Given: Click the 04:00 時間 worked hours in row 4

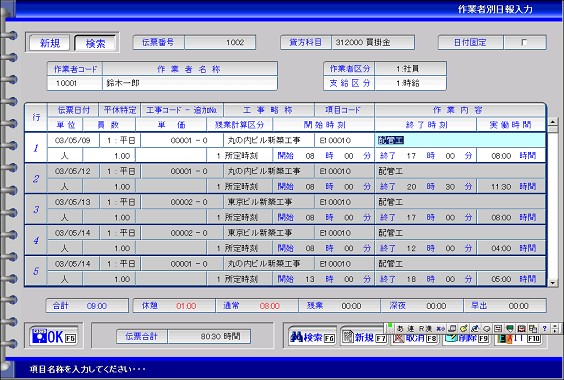Looking at the screenshot, I should 511,248.
